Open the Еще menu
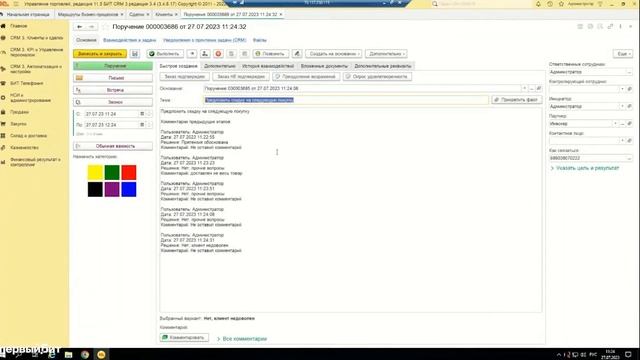 (623, 53)
